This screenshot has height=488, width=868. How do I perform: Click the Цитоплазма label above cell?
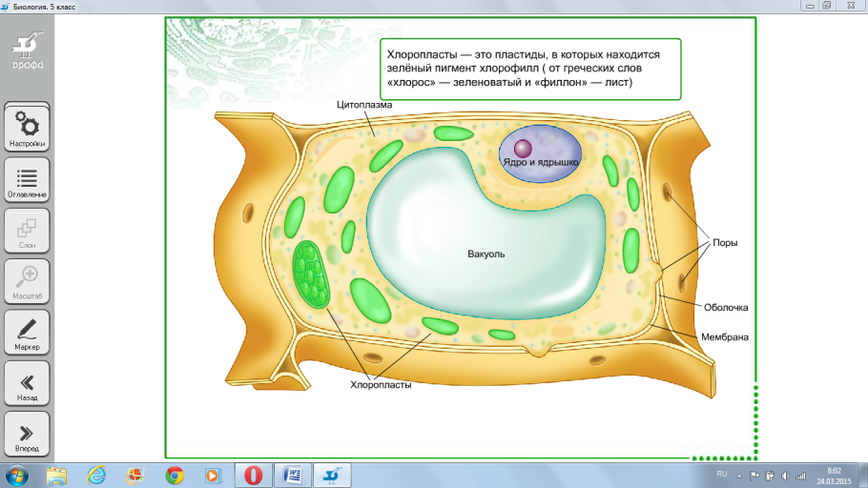pos(366,103)
